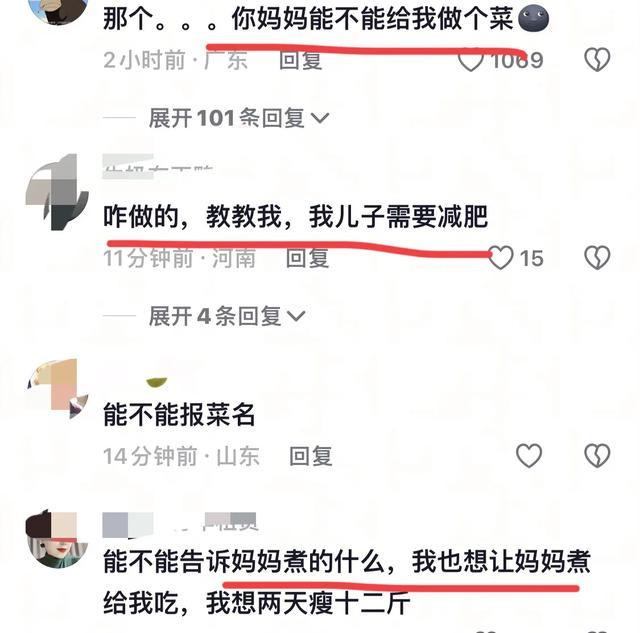Reply to the Guangdong comment
This screenshot has height=633, width=640.
(x=301, y=60)
